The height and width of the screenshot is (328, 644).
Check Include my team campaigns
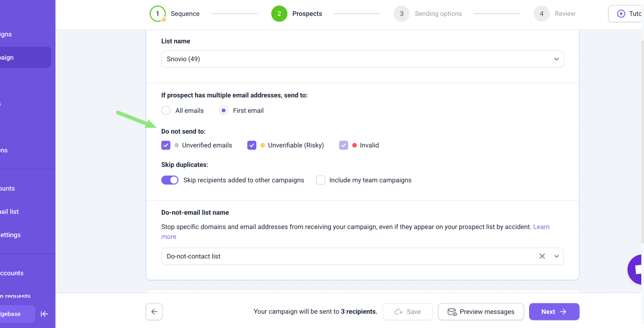pos(321,180)
